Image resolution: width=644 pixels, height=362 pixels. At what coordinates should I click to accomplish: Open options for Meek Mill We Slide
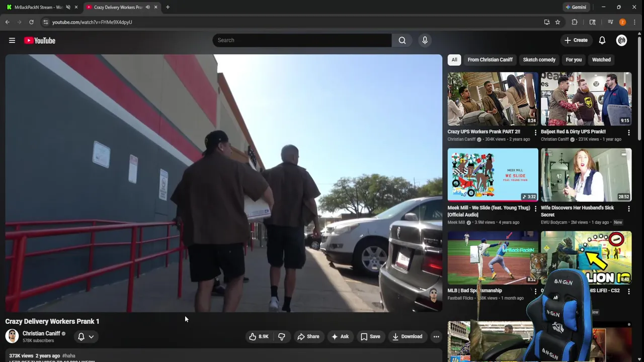point(535,208)
